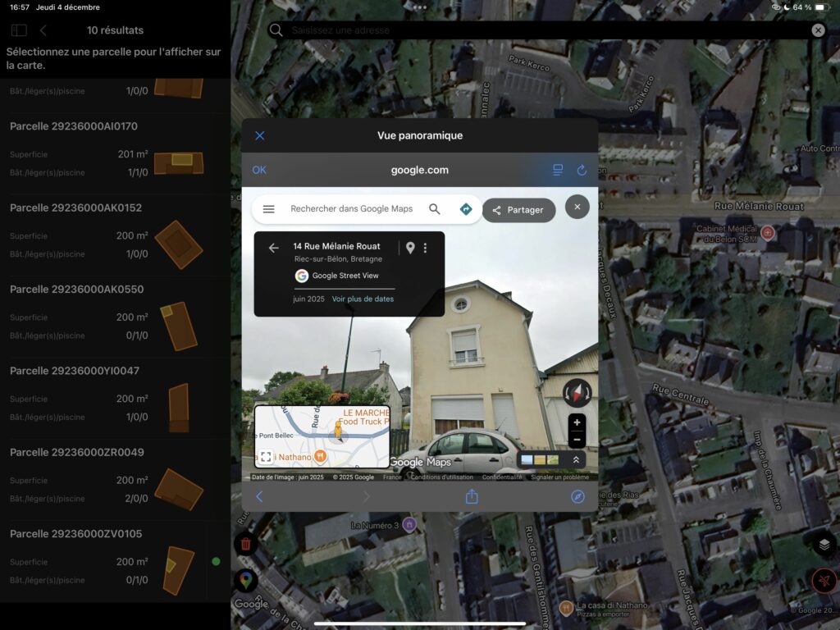Open the reader view icon
The height and width of the screenshot is (630, 840).
[x=558, y=171]
